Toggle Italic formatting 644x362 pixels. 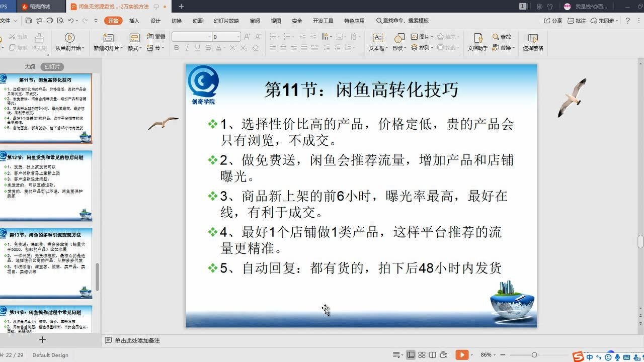tap(187, 48)
